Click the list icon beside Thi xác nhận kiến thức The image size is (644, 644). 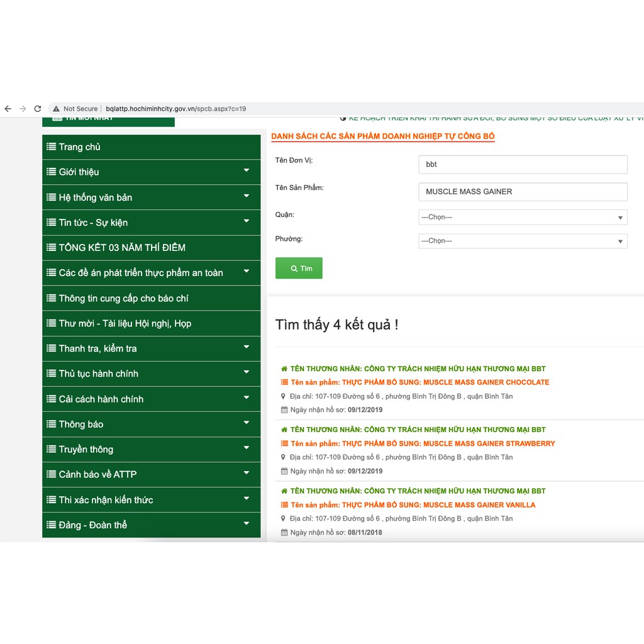point(52,499)
